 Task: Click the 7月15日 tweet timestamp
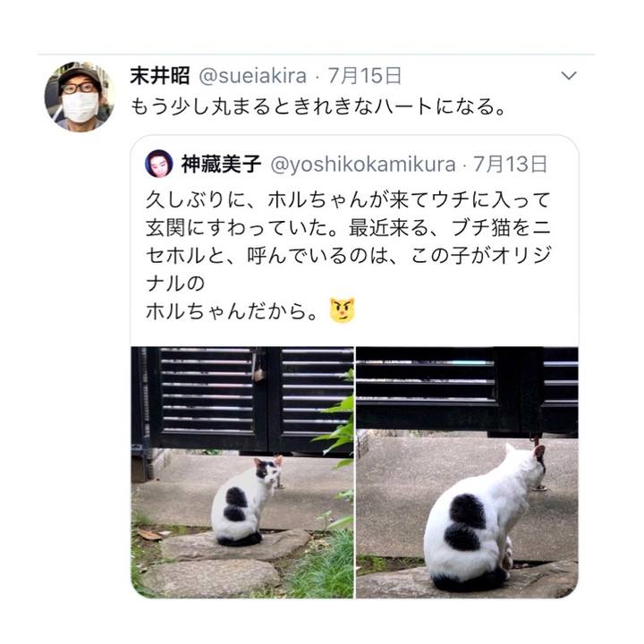tap(364, 76)
